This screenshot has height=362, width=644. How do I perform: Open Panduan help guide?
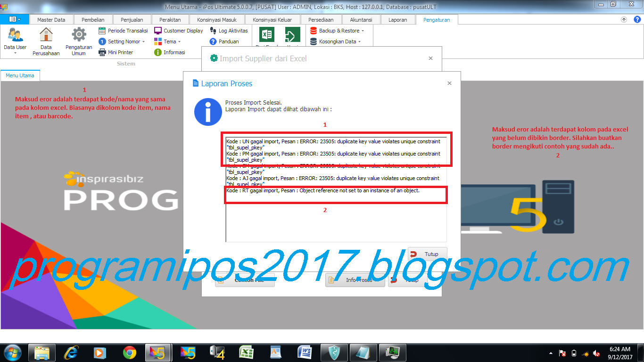224,41
